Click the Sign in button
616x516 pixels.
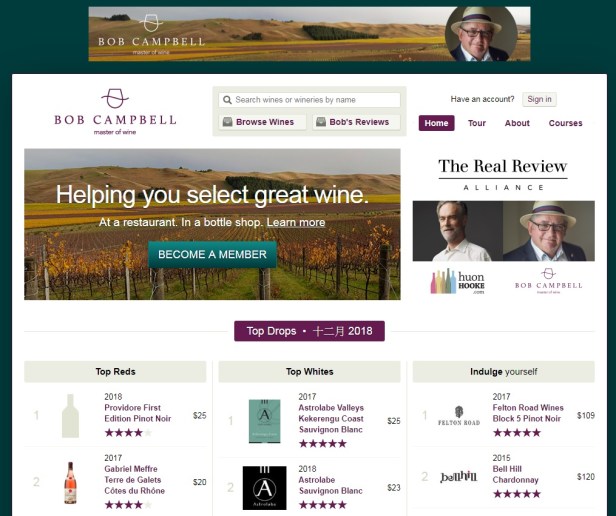(x=539, y=99)
